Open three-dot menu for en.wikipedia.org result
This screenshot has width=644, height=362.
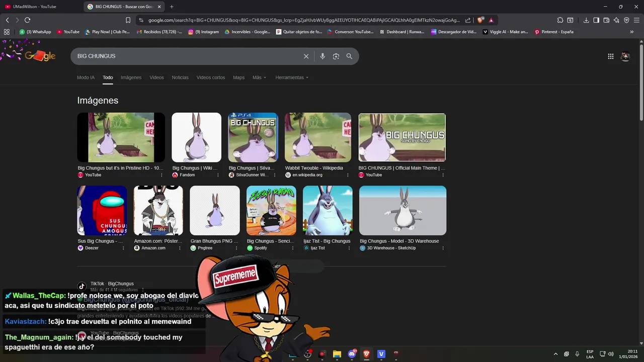click(x=348, y=175)
